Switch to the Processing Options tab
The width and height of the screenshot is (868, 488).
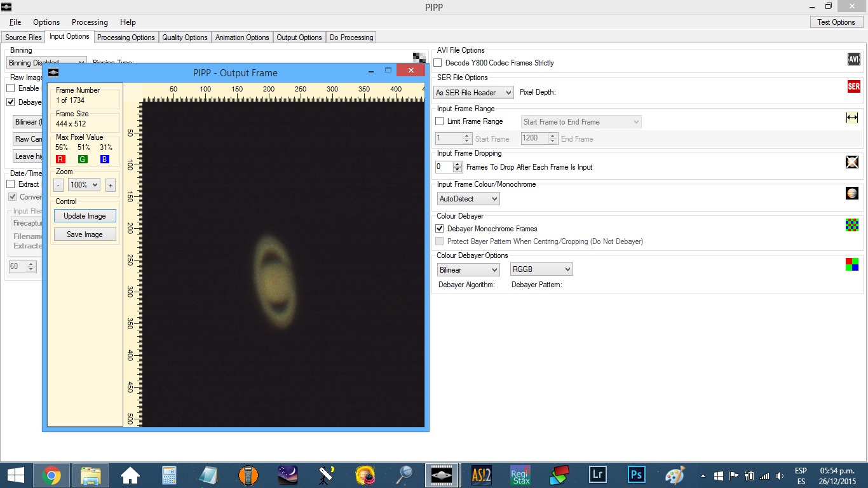(x=126, y=37)
